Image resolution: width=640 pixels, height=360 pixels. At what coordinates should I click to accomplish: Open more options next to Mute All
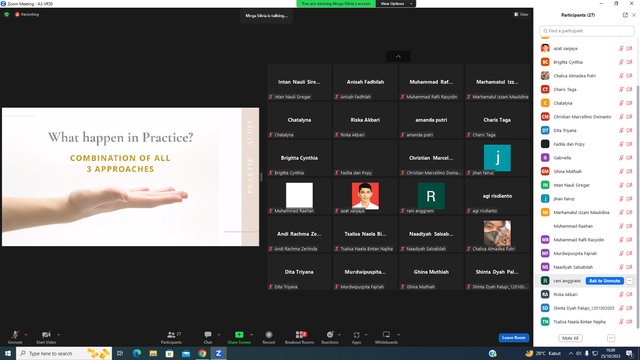click(611, 338)
